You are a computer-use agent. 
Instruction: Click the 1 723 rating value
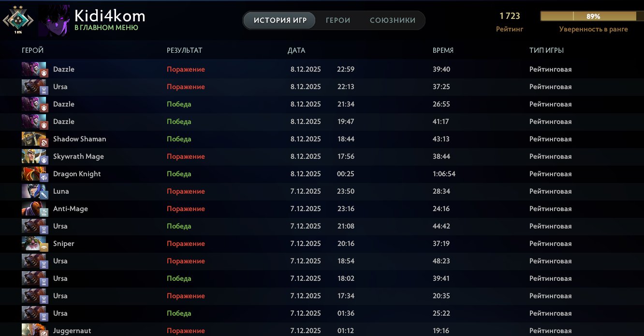510,16
